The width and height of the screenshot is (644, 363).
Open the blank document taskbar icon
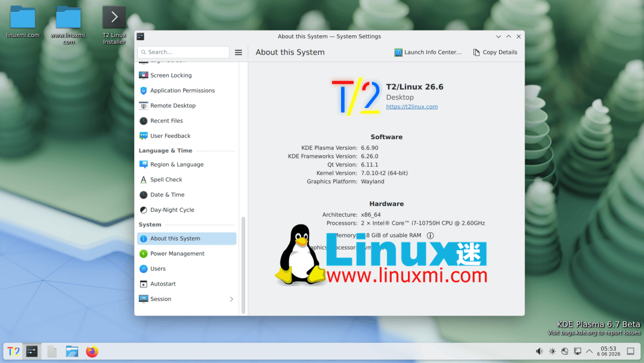tap(52, 352)
